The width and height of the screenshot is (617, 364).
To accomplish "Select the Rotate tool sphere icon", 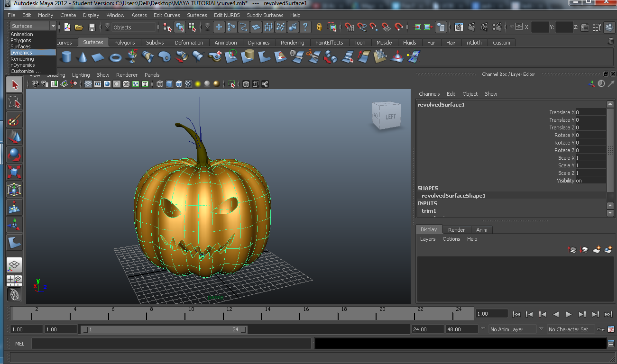I will coord(15,155).
